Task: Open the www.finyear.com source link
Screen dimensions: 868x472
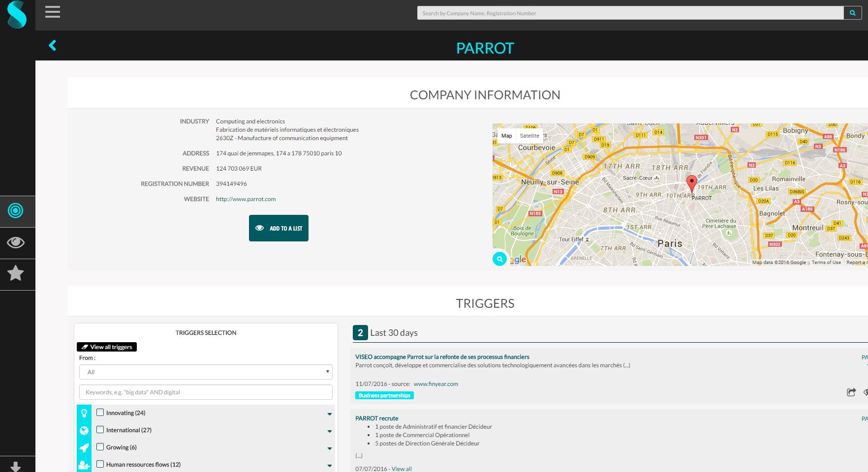Action: pos(436,384)
